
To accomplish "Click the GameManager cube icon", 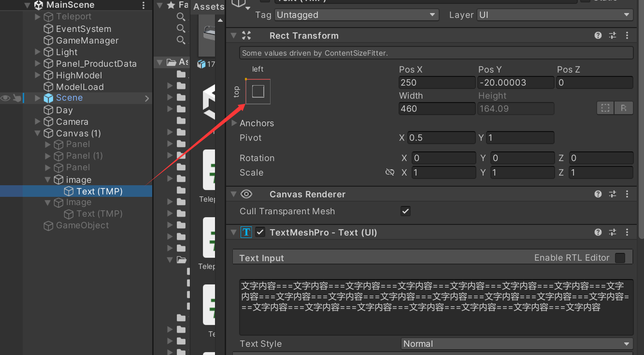I will point(48,41).
